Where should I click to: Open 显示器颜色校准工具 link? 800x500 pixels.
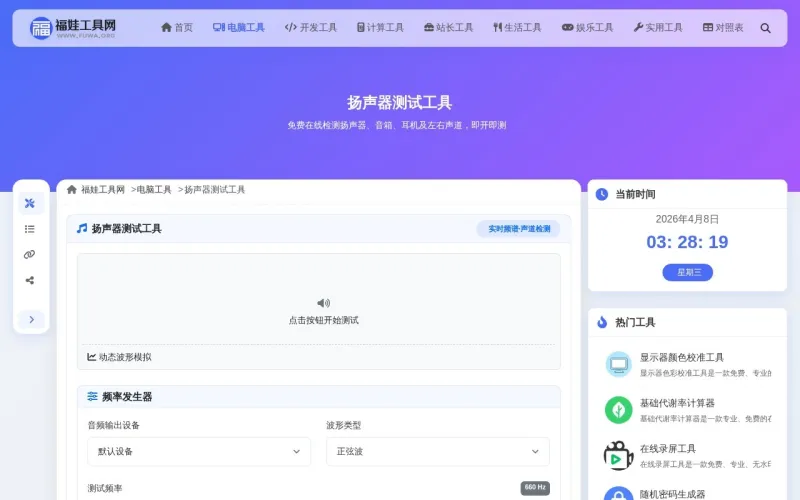[x=682, y=357]
